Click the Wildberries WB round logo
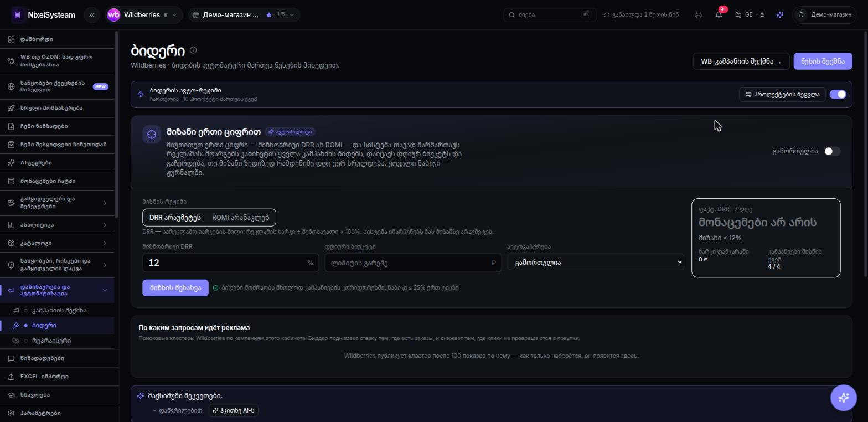Screen dimensions: 868x422 pos(113,15)
